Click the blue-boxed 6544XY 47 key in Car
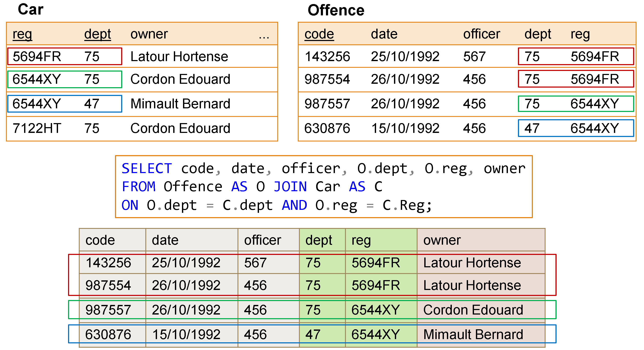 point(64,104)
